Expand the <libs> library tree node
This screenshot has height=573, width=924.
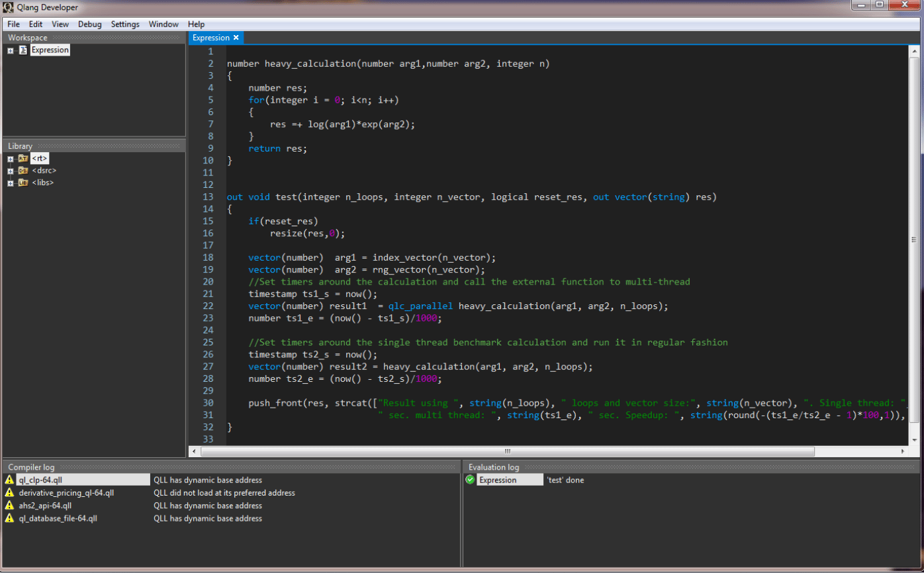point(11,183)
